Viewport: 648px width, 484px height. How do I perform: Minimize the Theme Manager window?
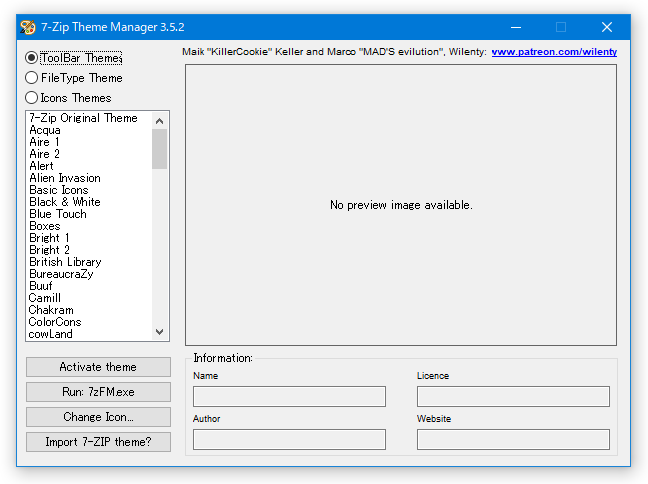coord(516,27)
